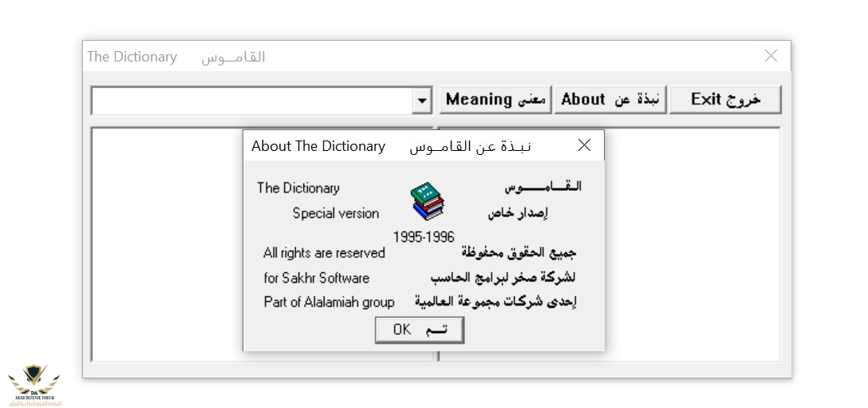Click the Arab Defense Forum logo watermark
Viewport: 868px width, 408px height.
[x=34, y=384]
